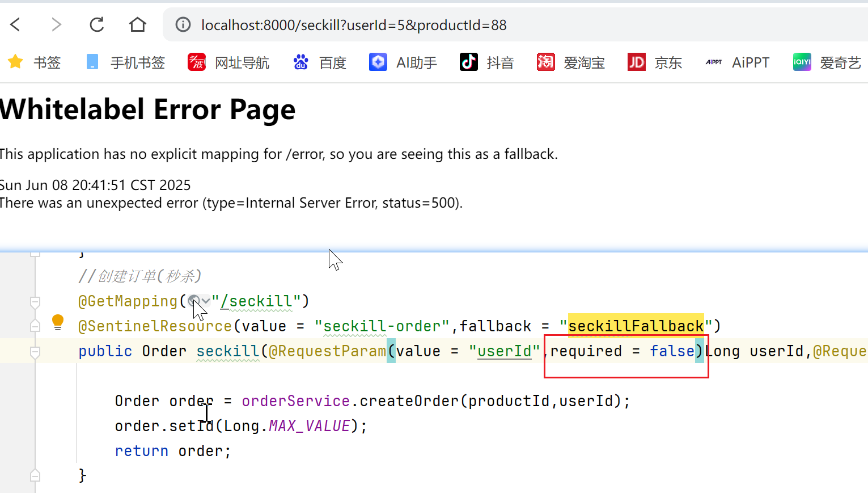Reload the page with the refresh icon
This screenshot has width=868, height=493.
97,24
